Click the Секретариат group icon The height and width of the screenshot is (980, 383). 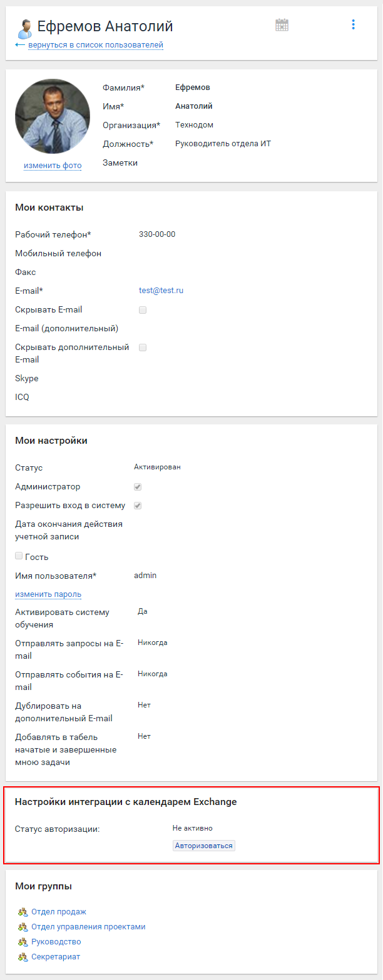[23, 957]
